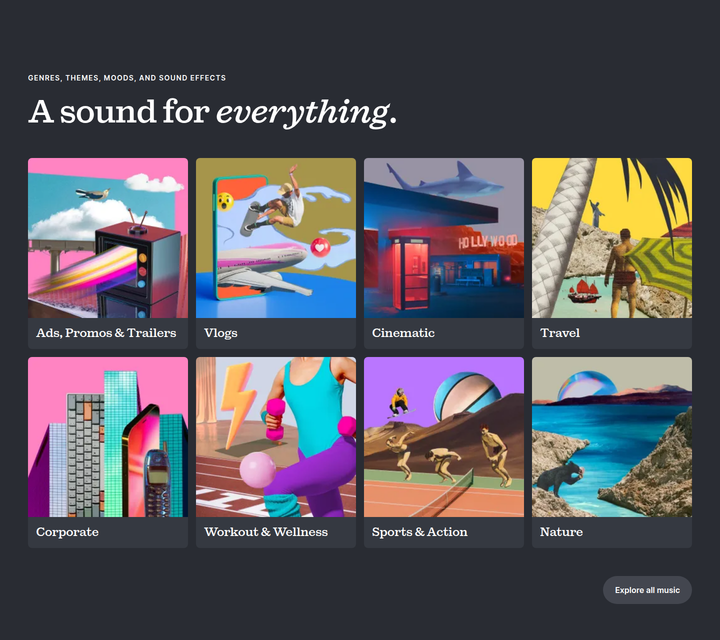Select the Travel palm tree artwork
The image size is (720, 640).
tap(612, 238)
